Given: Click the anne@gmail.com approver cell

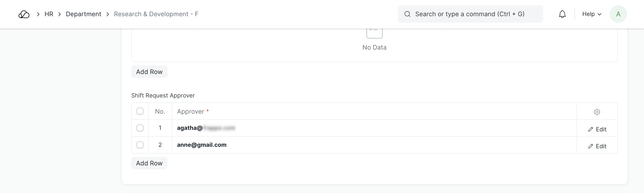Looking at the screenshot, I should coord(202,145).
